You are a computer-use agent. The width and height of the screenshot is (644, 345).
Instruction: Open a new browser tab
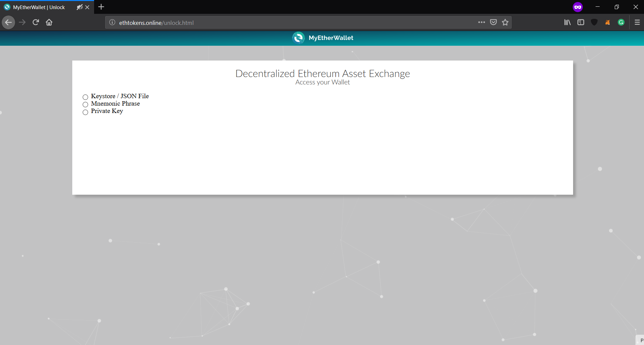(x=101, y=7)
